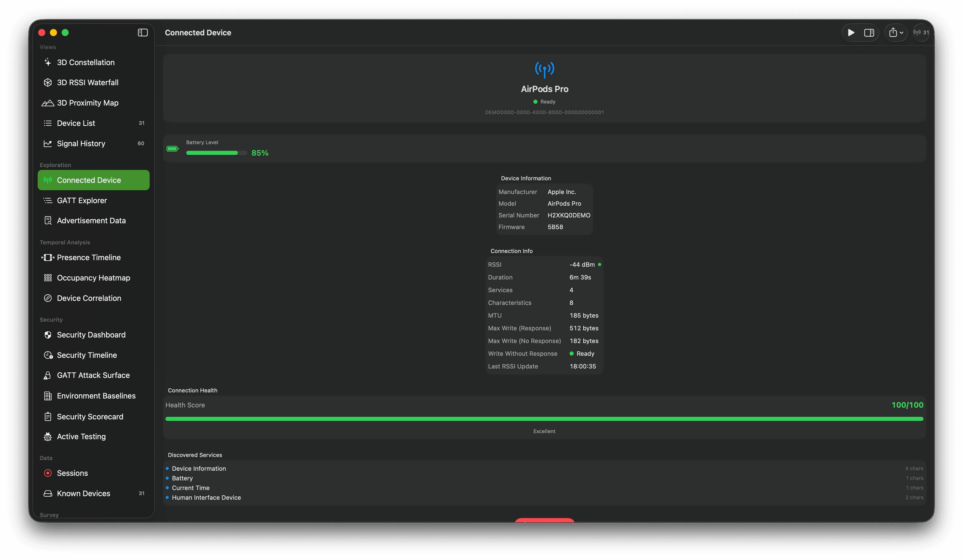Click the 85% battery percentage
This screenshot has width=963, height=560.
pyautogui.click(x=260, y=153)
